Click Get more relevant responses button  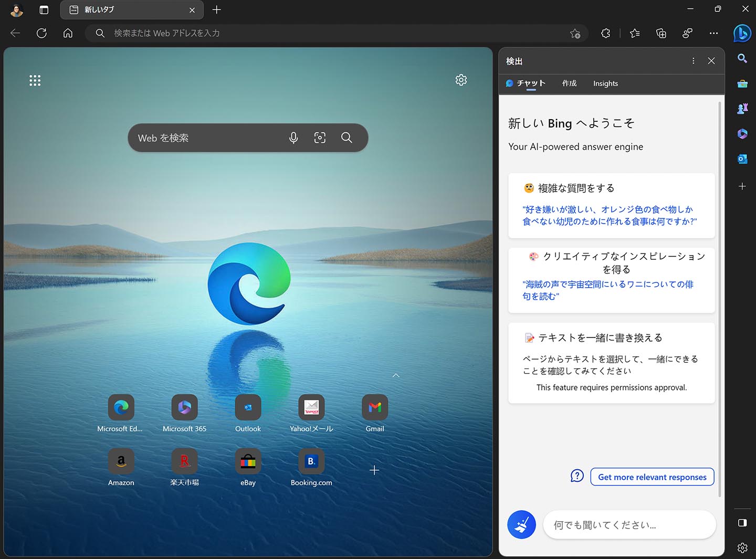(x=652, y=477)
